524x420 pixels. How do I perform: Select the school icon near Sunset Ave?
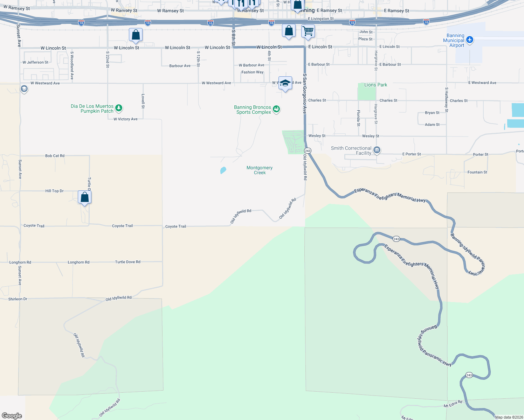[24, 89]
